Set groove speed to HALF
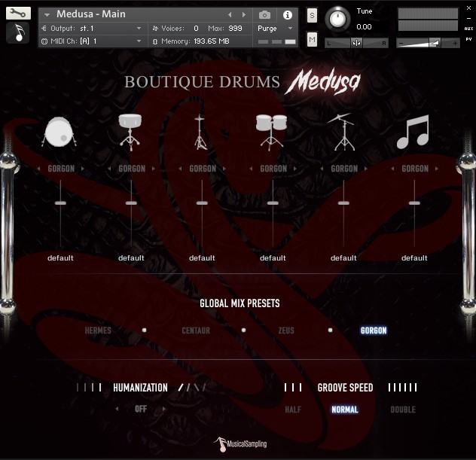 pyautogui.click(x=293, y=410)
